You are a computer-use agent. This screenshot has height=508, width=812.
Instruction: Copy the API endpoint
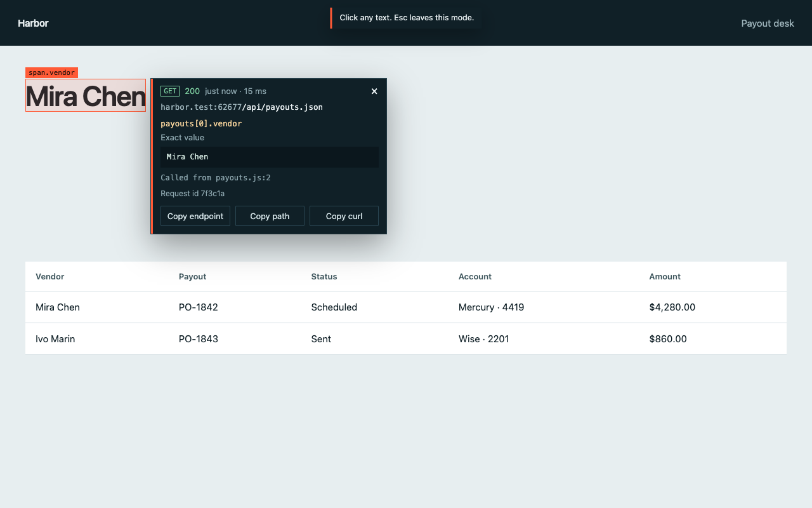coord(195,216)
